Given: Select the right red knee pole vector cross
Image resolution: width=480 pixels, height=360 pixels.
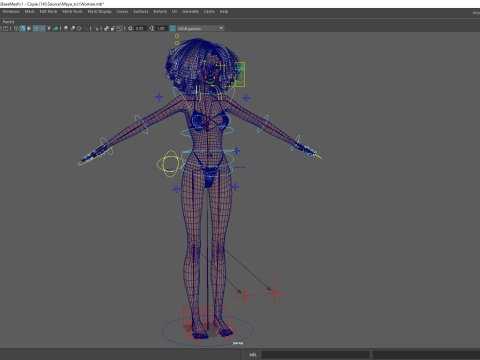Looking at the screenshot, I should click(x=274, y=293).
